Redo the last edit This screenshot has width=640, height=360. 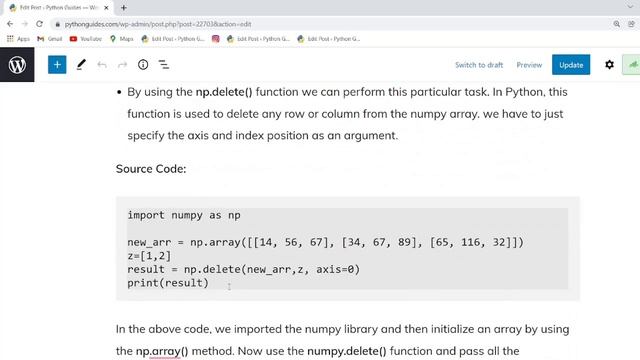pos(122,64)
